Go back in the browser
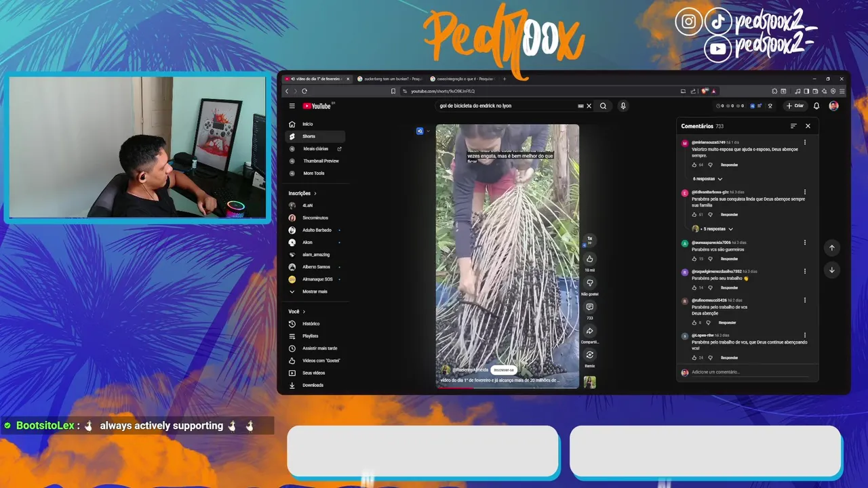The image size is (868, 488). tap(287, 91)
